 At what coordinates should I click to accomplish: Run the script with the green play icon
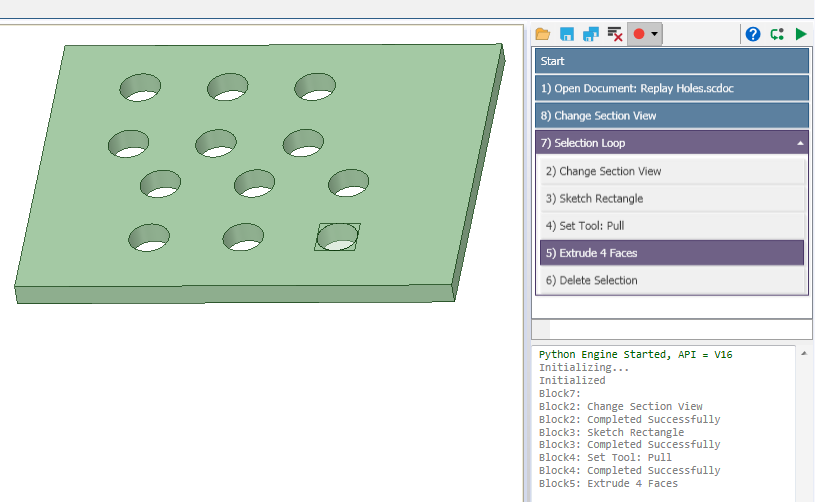pos(801,34)
